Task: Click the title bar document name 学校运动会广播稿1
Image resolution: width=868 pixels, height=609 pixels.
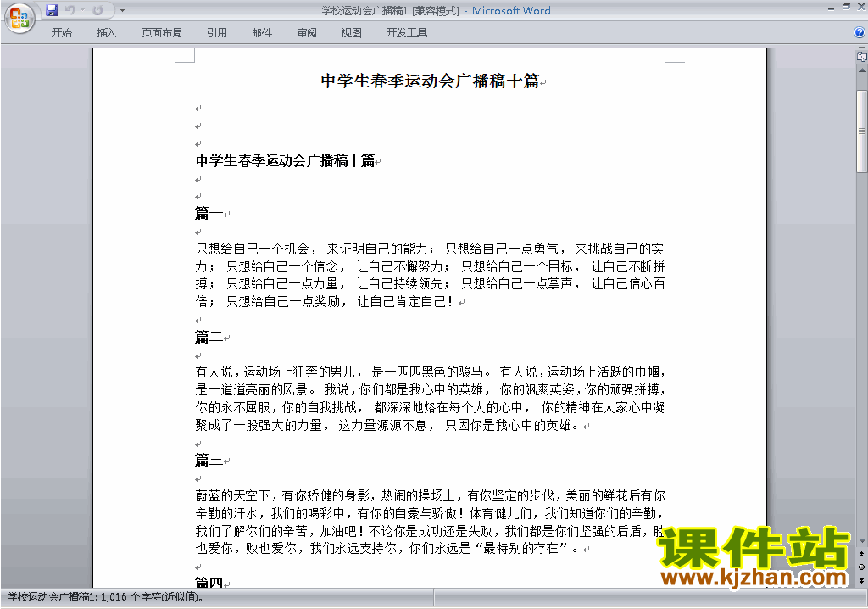Action: (364, 10)
